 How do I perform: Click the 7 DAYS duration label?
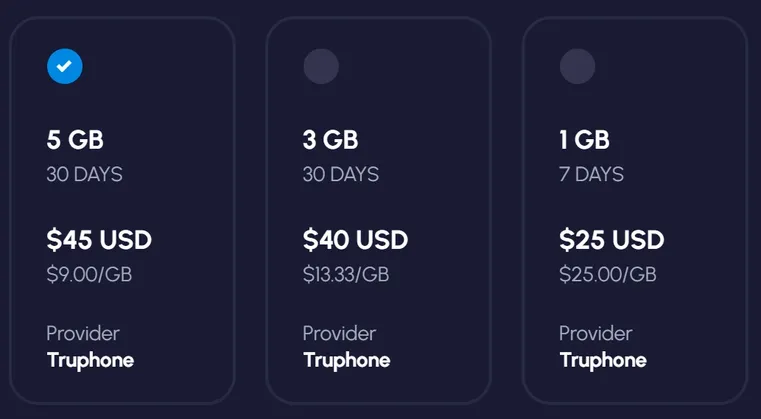click(591, 174)
